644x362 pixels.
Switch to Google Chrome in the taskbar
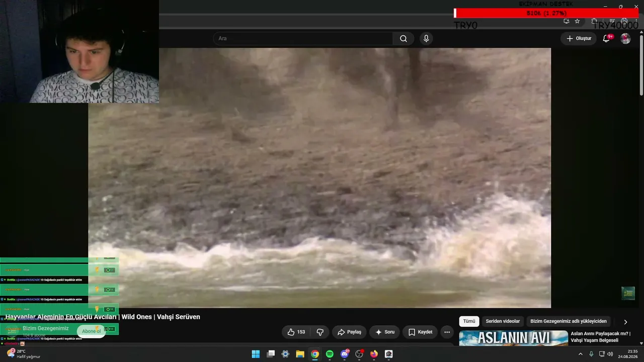pyautogui.click(x=315, y=354)
